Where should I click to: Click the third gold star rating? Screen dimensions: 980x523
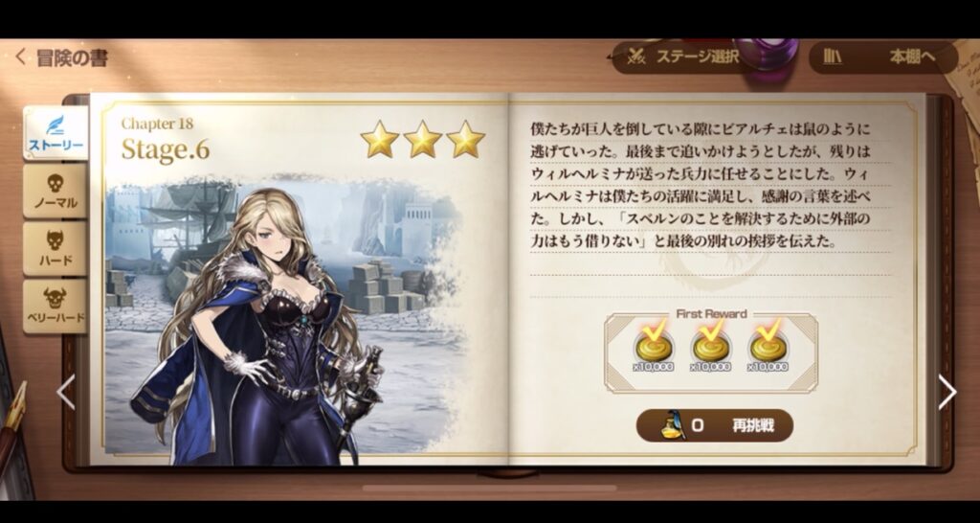(466, 140)
